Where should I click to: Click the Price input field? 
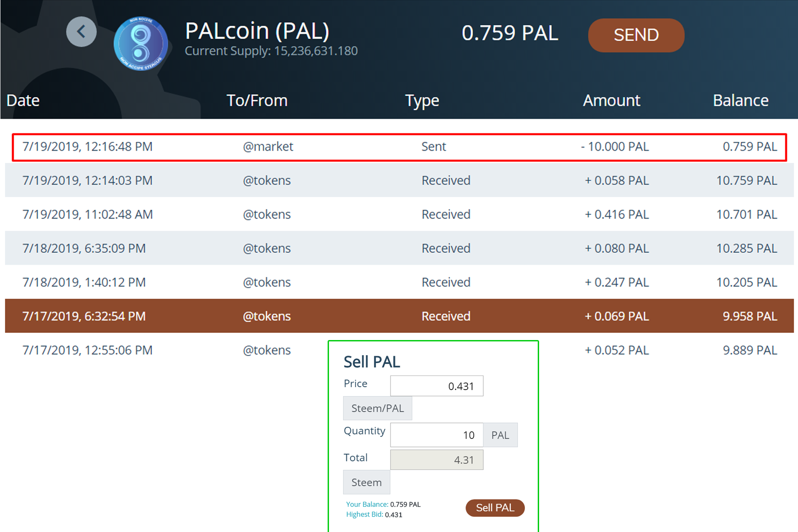(436, 386)
